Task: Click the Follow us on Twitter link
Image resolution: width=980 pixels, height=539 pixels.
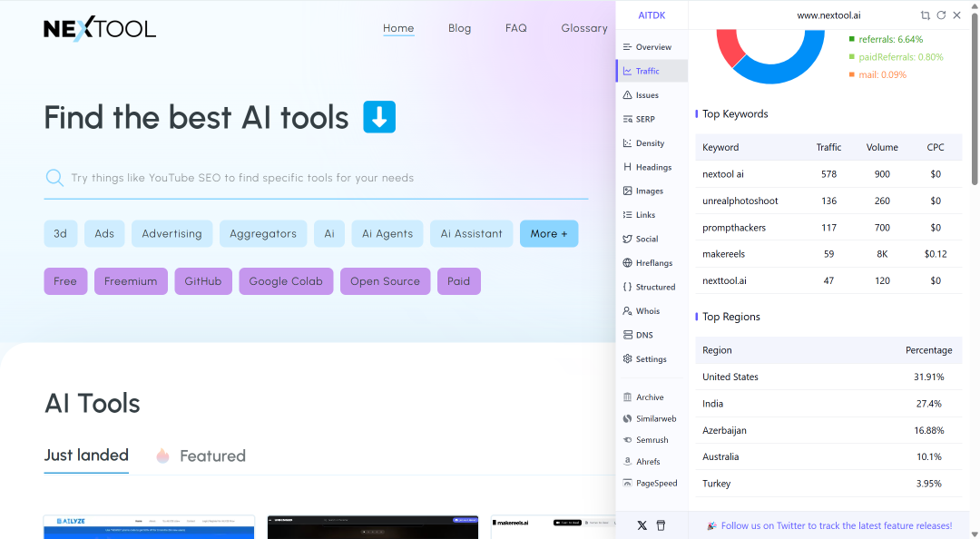Action: pyautogui.click(x=837, y=526)
